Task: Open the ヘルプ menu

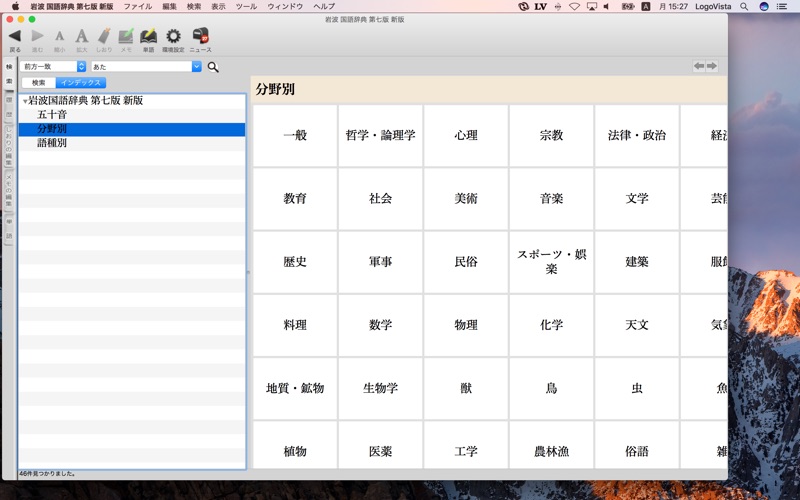Action: point(324,7)
